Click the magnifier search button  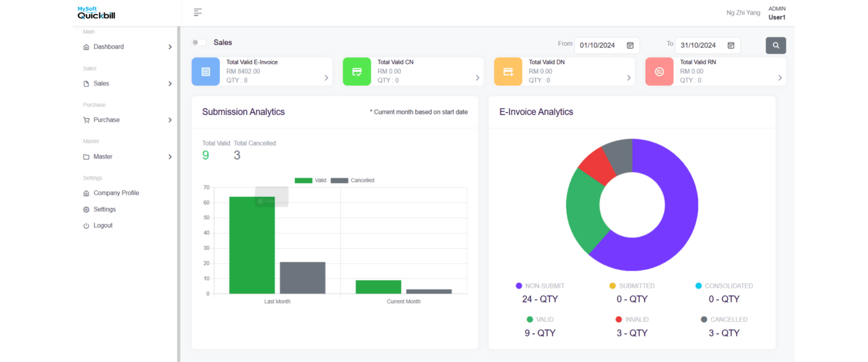(x=776, y=45)
